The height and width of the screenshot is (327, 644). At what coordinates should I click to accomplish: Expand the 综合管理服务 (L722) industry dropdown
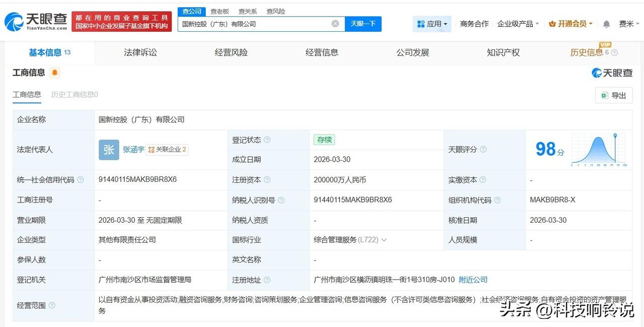384,240
